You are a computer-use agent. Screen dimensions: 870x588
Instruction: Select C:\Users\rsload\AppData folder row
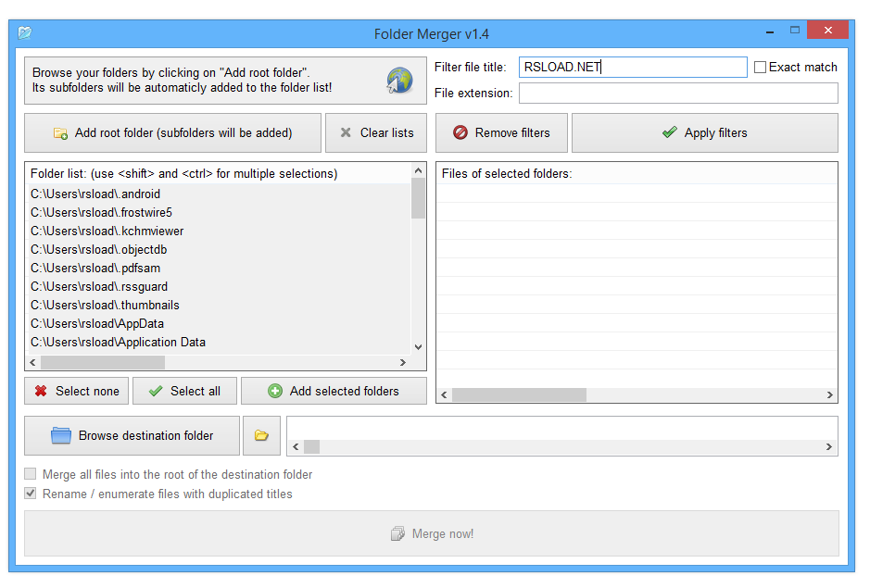coord(220,323)
